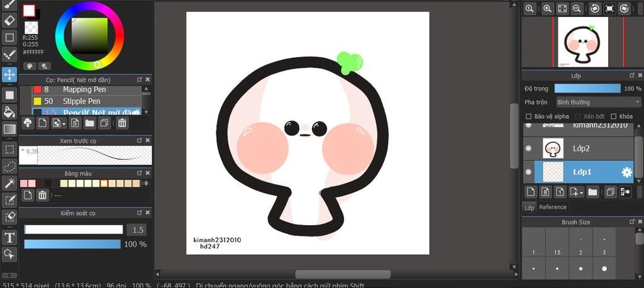Click the brush size value 1.5 field
644x288 pixels.
pyautogui.click(x=136, y=230)
